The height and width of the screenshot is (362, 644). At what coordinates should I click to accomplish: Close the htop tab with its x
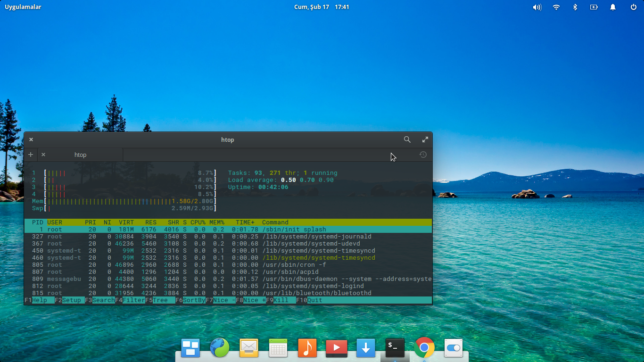click(43, 155)
